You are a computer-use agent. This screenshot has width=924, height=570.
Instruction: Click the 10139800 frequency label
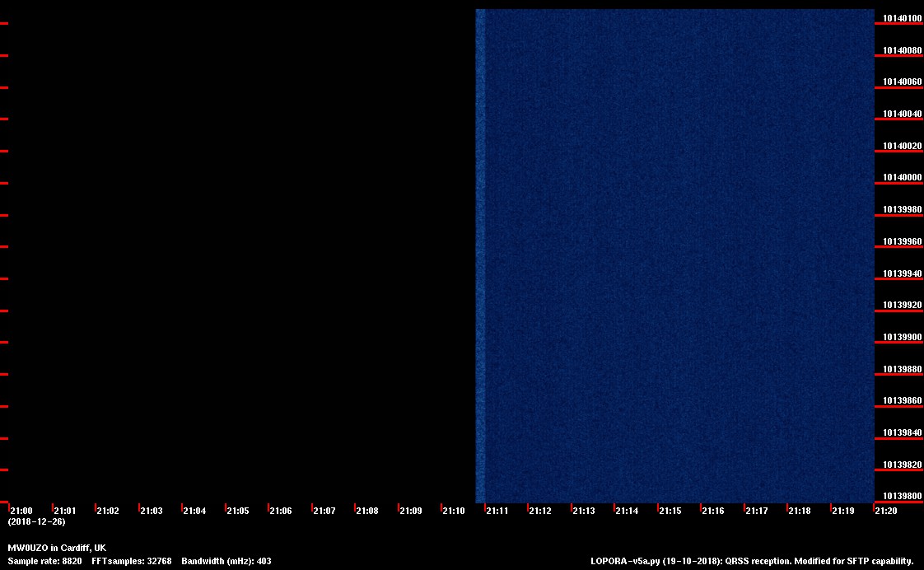(903, 497)
